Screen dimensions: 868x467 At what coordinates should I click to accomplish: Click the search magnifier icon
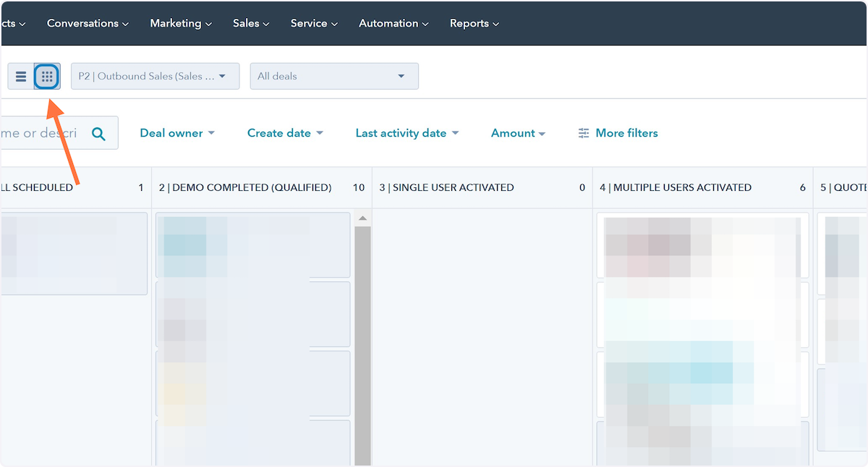98,133
